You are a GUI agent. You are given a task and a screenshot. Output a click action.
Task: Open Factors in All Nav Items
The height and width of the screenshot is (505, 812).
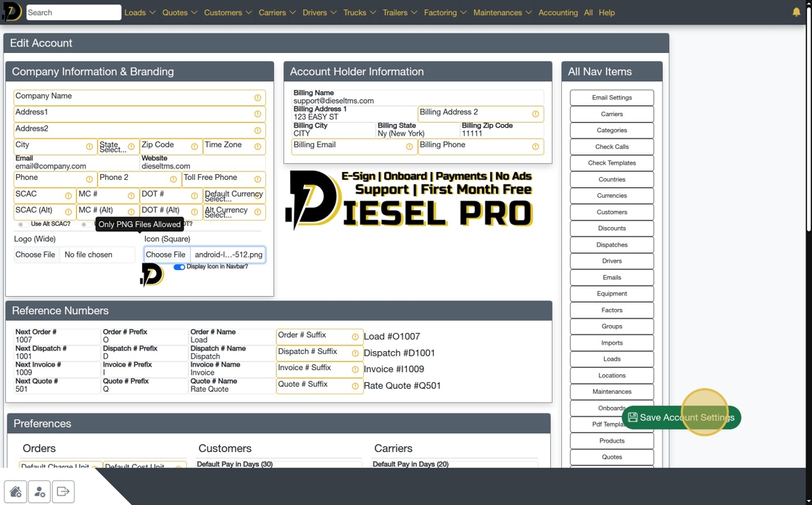click(x=612, y=310)
